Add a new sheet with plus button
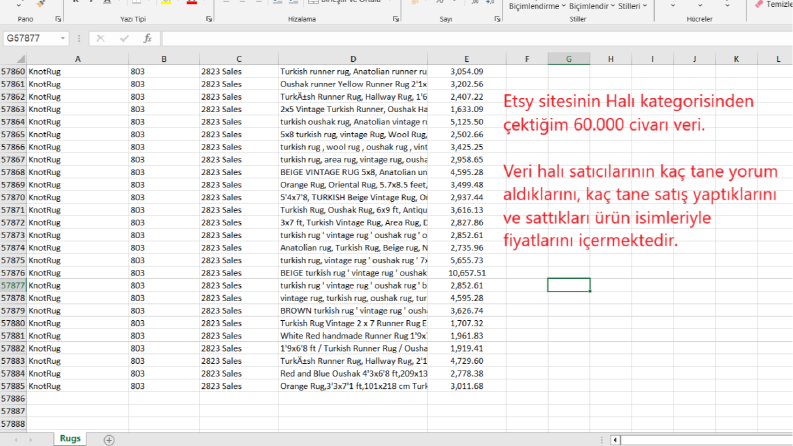Viewport: 793px width, 446px height. pos(109,440)
